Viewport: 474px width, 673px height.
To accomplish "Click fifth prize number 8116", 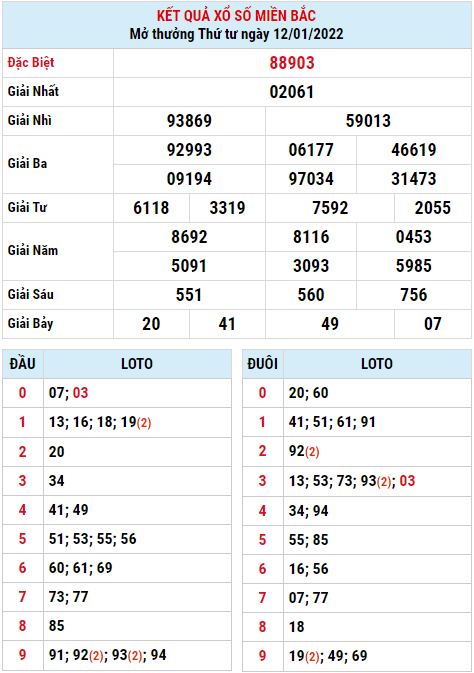I will point(311,237).
